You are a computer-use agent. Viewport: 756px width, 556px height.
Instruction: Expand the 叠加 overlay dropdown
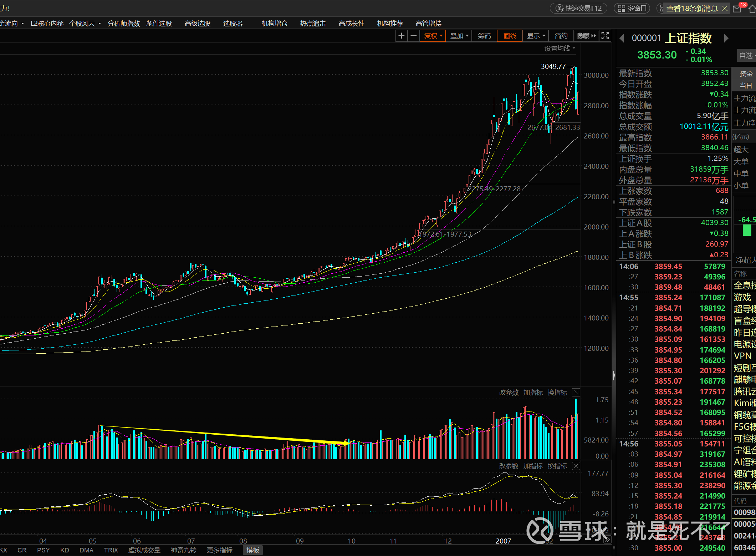pos(459,36)
